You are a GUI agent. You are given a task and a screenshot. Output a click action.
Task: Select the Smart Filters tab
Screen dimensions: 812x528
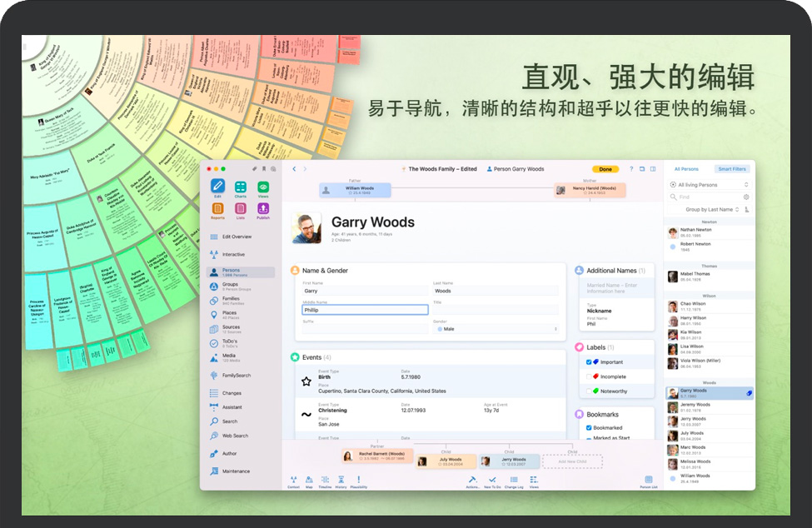coord(732,169)
